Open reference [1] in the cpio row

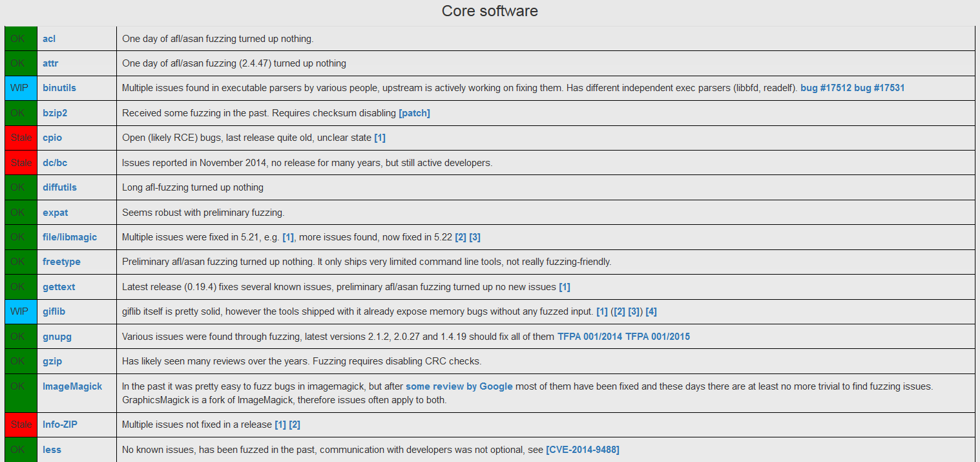tap(380, 138)
